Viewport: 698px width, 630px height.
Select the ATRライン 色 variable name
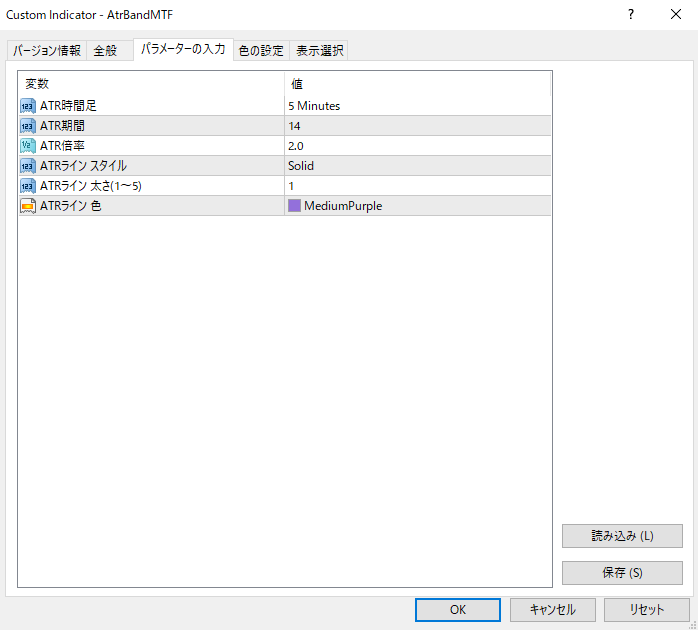pos(71,206)
